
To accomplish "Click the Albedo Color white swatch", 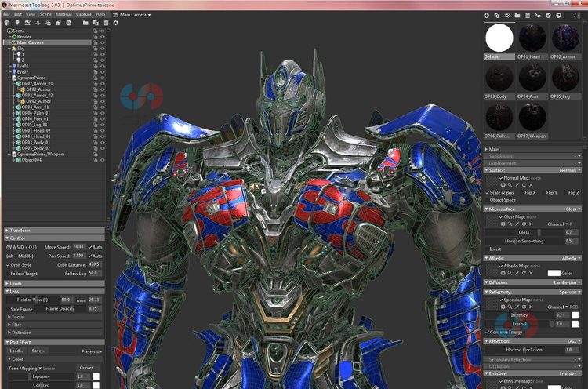I will tap(554, 273).
